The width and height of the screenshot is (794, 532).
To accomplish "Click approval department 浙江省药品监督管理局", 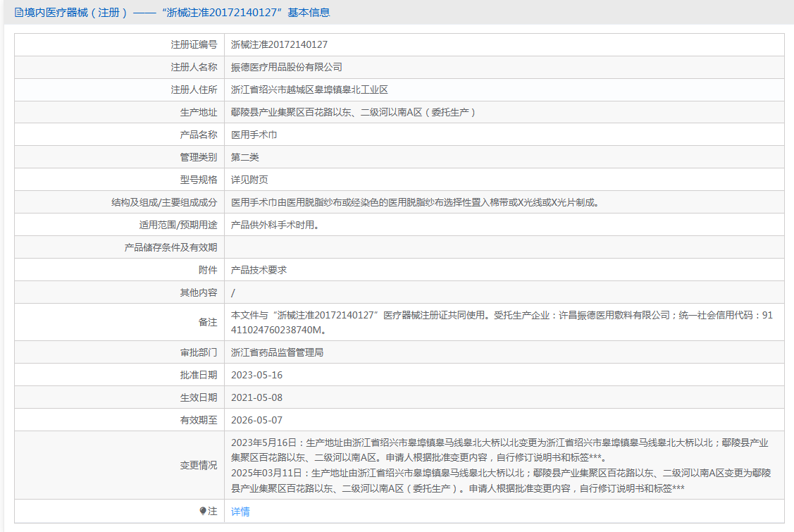I will (x=277, y=352).
